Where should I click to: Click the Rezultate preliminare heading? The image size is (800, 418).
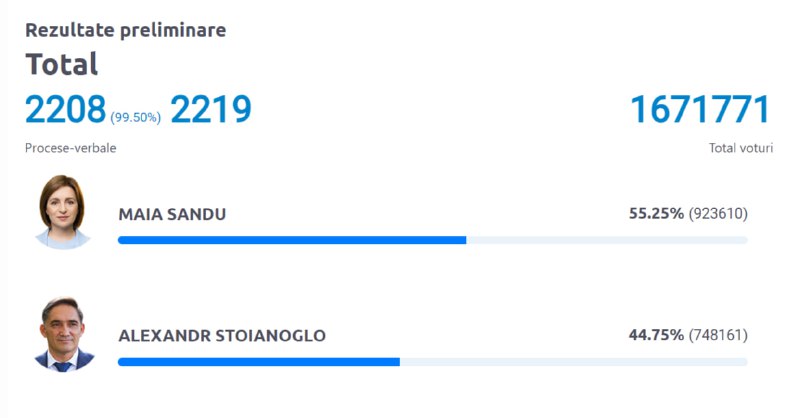tap(126, 30)
